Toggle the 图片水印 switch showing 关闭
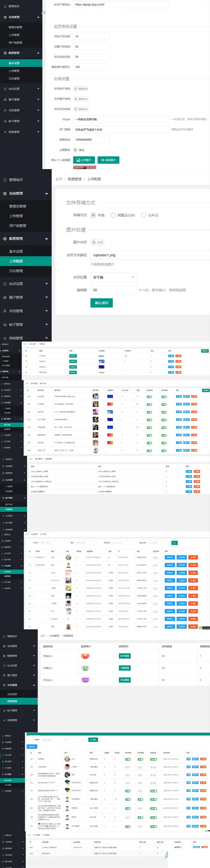This screenshot has width=210, height=868. (98, 243)
